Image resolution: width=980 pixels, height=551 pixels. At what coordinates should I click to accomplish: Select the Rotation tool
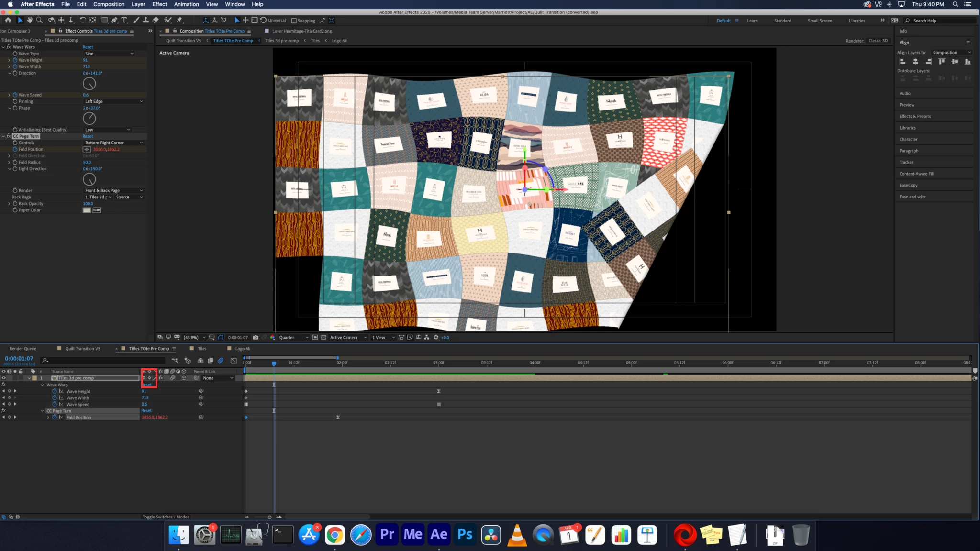pos(83,20)
